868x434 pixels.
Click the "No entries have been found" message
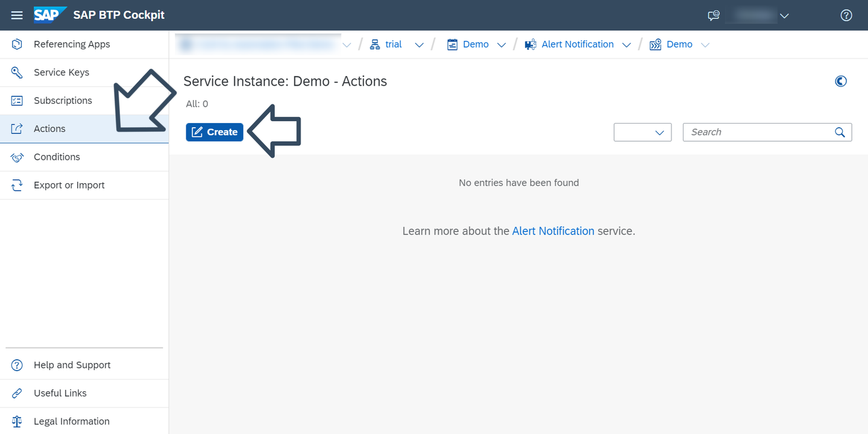(519, 183)
